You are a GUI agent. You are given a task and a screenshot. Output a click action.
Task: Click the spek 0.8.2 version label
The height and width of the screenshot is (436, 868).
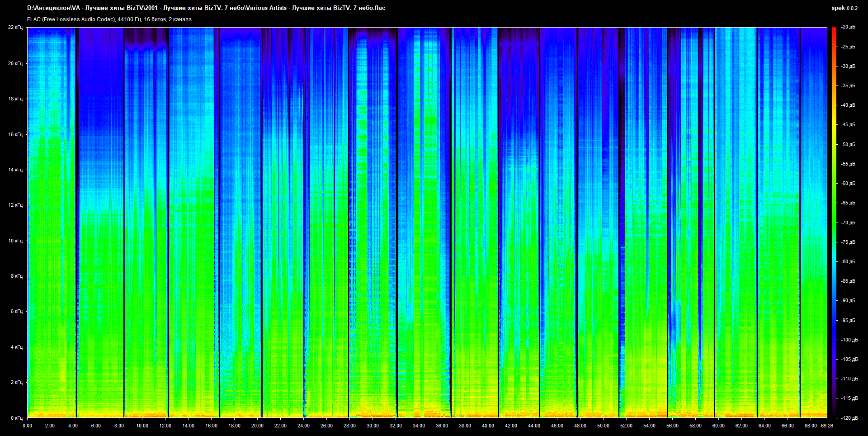(x=844, y=8)
